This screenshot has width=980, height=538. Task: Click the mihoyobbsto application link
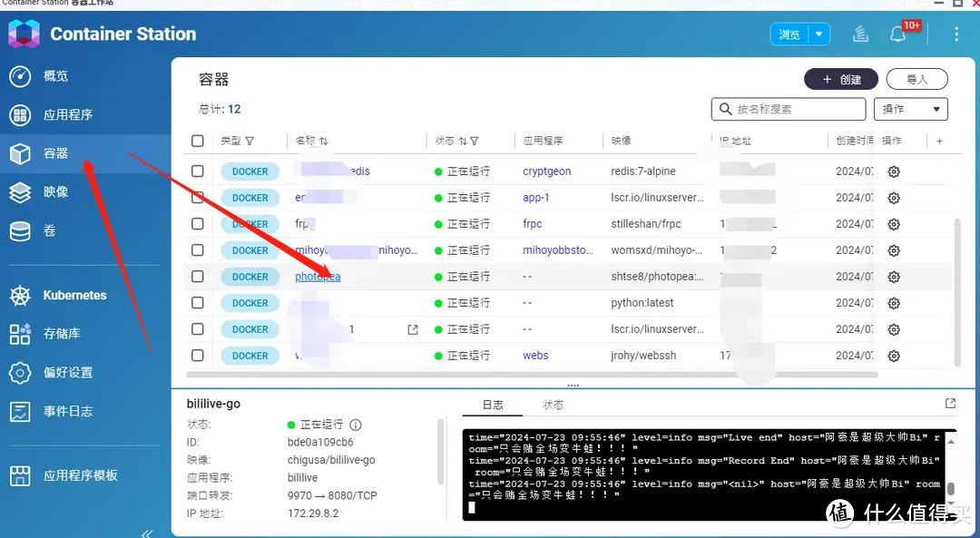(x=558, y=249)
